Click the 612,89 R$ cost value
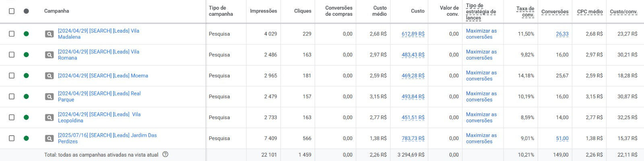This screenshot has height=161, width=644. pyautogui.click(x=413, y=34)
